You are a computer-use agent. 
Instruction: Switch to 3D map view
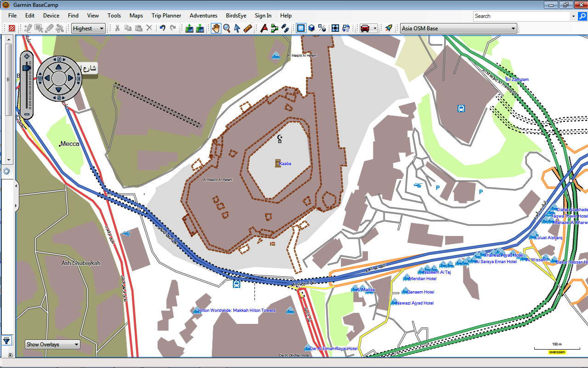click(311, 28)
